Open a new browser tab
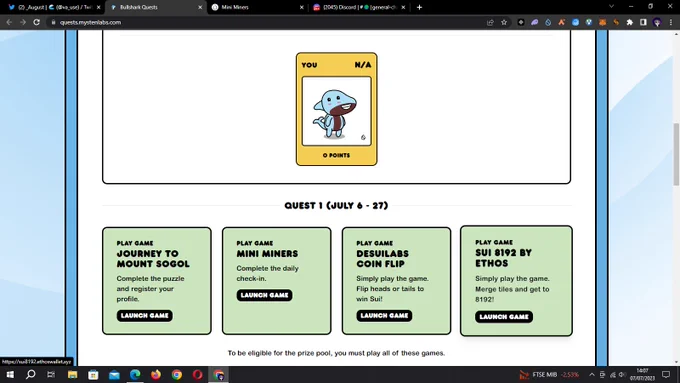Viewport: 680px width, 383px height. (419, 7)
